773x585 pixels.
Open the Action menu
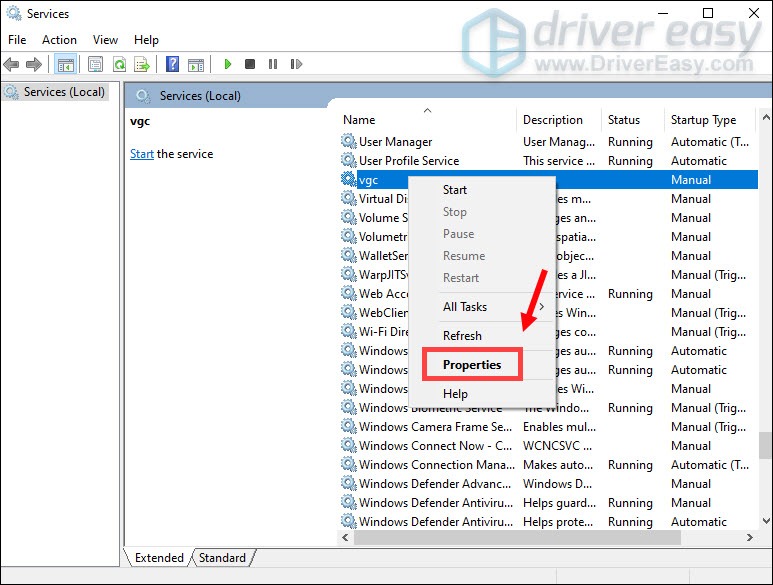[x=59, y=40]
